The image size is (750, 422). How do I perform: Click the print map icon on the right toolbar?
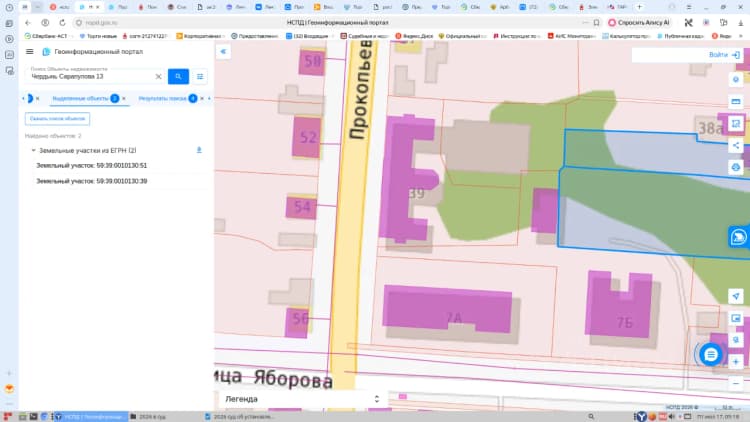point(736,167)
